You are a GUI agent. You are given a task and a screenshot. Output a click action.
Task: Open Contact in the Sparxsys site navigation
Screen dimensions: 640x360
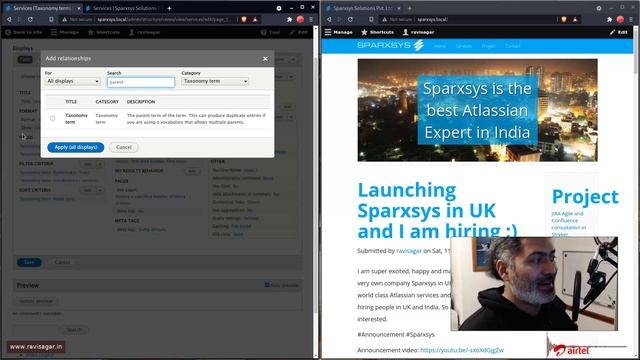pyautogui.click(x=512, y=46)
